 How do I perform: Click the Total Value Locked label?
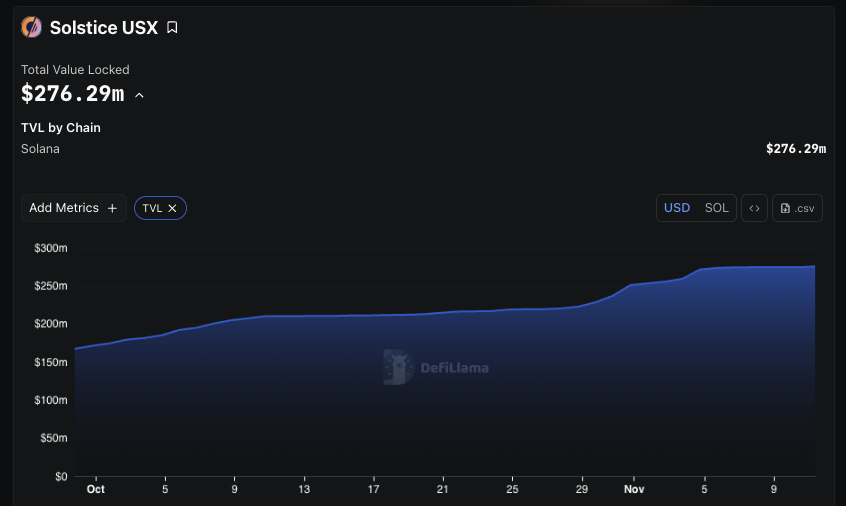coord(75,70)
